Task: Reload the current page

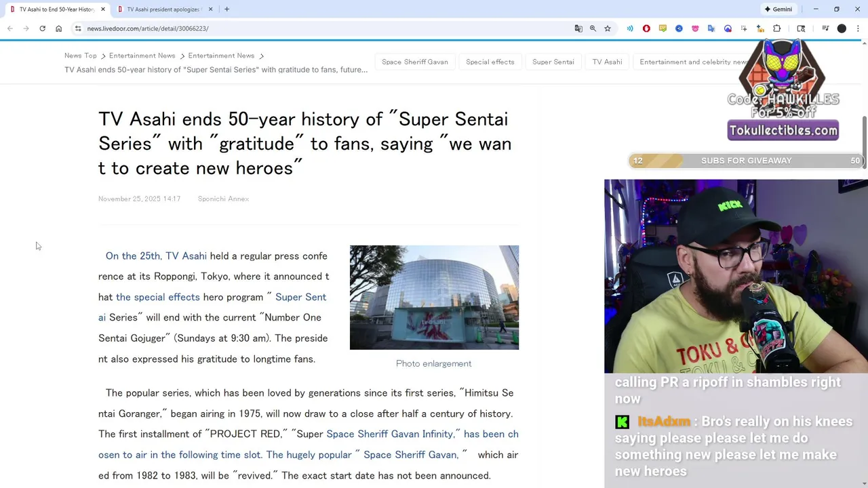Action: pos(42,28)
